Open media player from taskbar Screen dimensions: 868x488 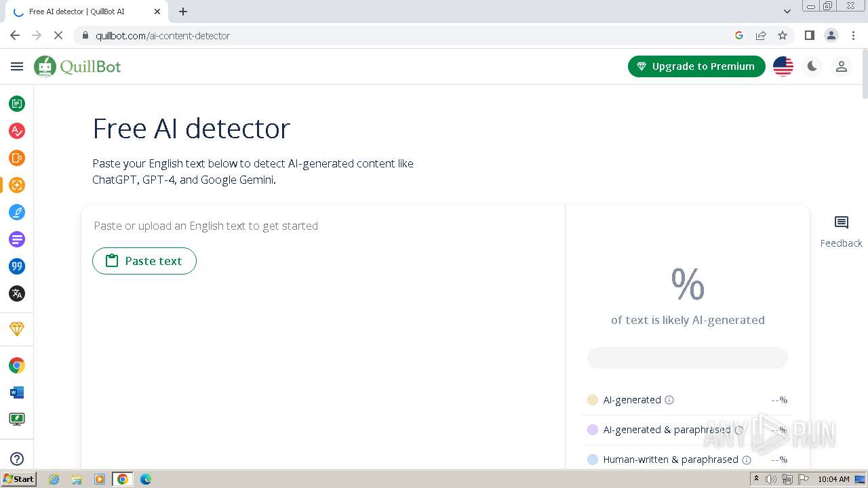[x=100, y=479]
